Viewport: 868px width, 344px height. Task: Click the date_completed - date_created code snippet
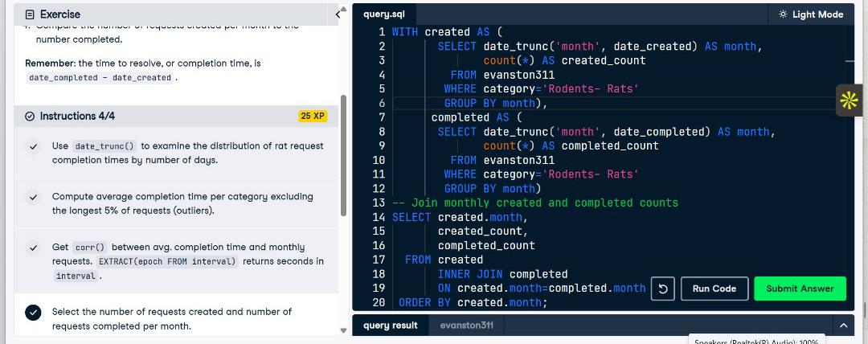(x=100, y=78)
